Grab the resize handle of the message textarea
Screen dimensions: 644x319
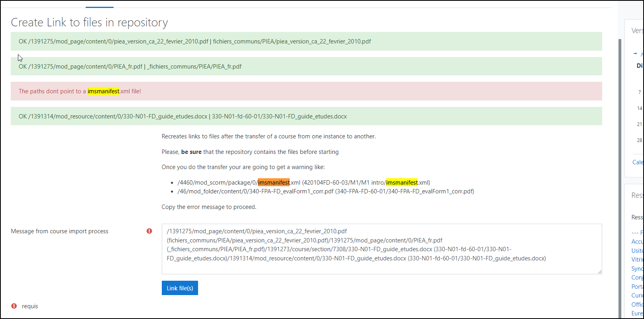click(x=599, y=272)
